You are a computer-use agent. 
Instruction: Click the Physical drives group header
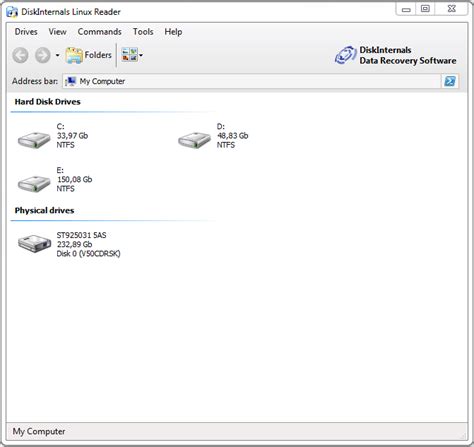(x=44, y=211)
